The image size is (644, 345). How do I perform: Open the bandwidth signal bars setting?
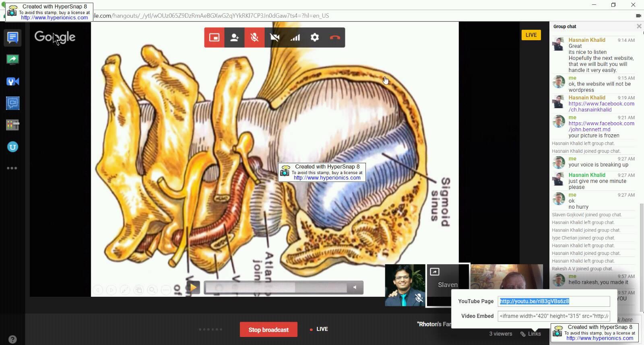[295, 37]
